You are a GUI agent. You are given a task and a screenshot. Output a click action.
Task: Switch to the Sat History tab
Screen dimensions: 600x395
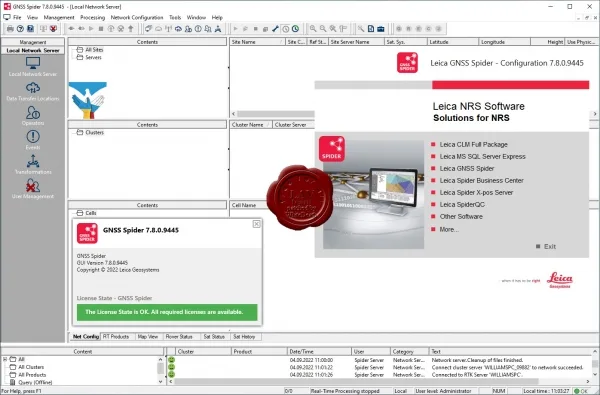(244, 336)
